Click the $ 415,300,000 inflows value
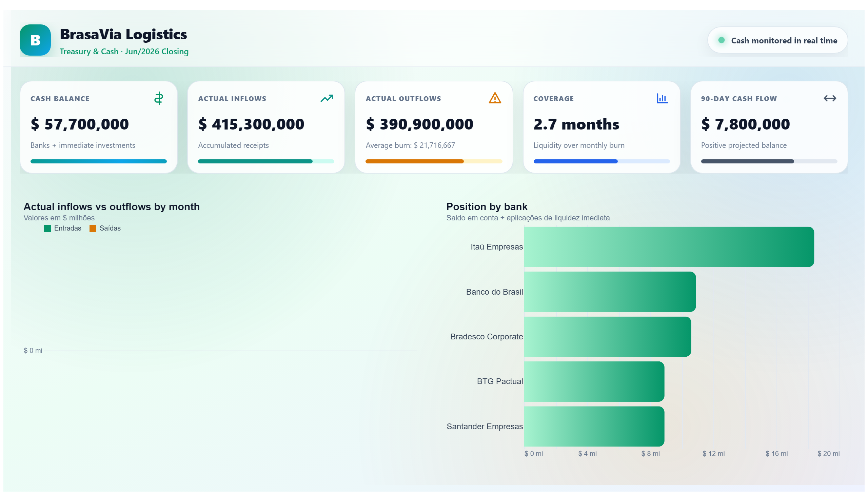 pyautogui.click(x=251, y=124)
